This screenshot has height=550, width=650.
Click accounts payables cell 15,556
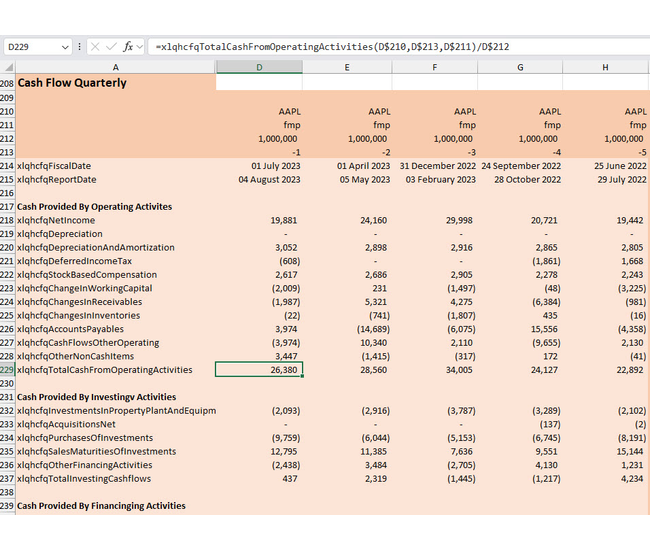click(520, 329)
